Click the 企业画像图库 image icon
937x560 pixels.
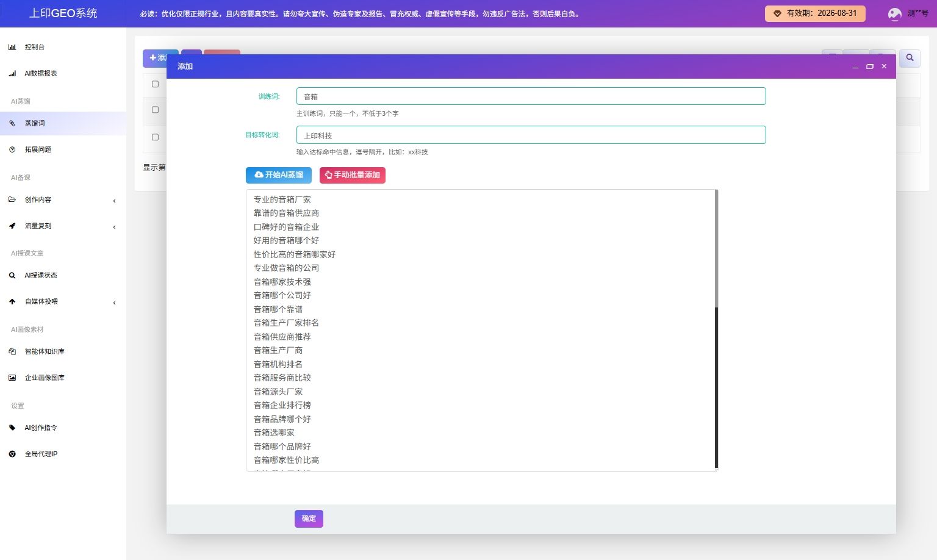tap(12, 378)
